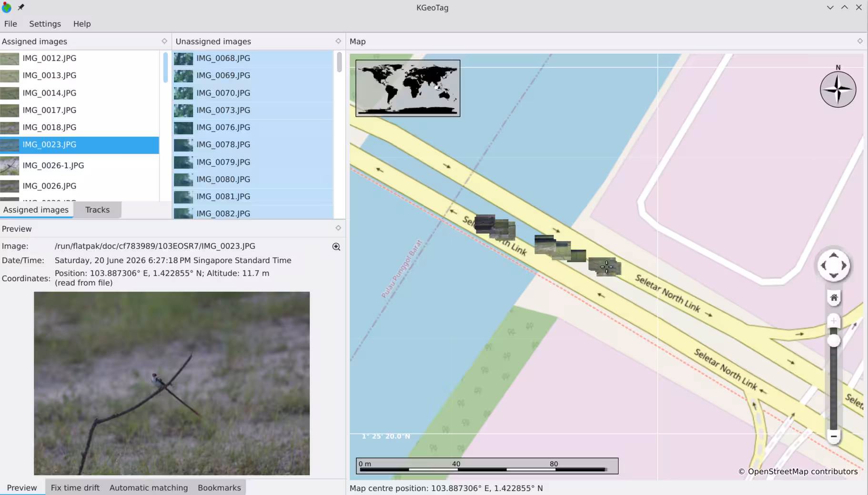Float the Unassigned images dock panel
868x495 pixels.
pos(338,41)
